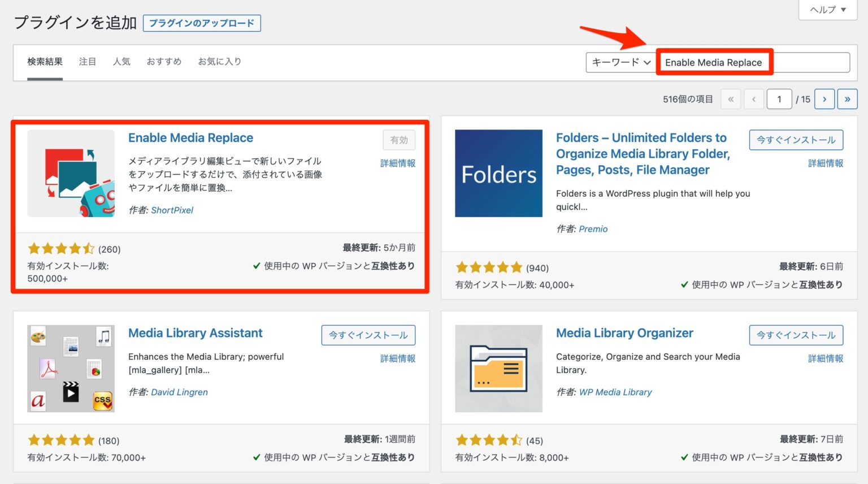
Task: Click the Media Library Organizer folder icon
Action: tap(498, 368)
